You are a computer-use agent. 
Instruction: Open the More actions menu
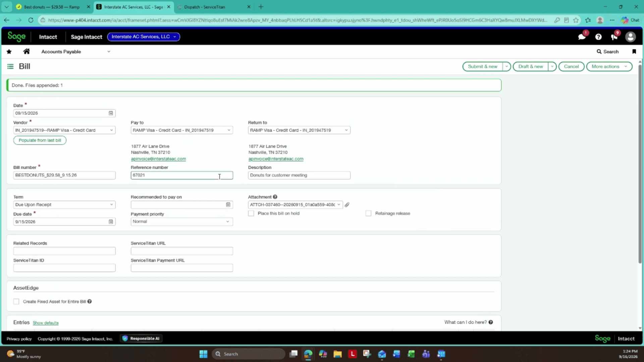pos(609,67)
